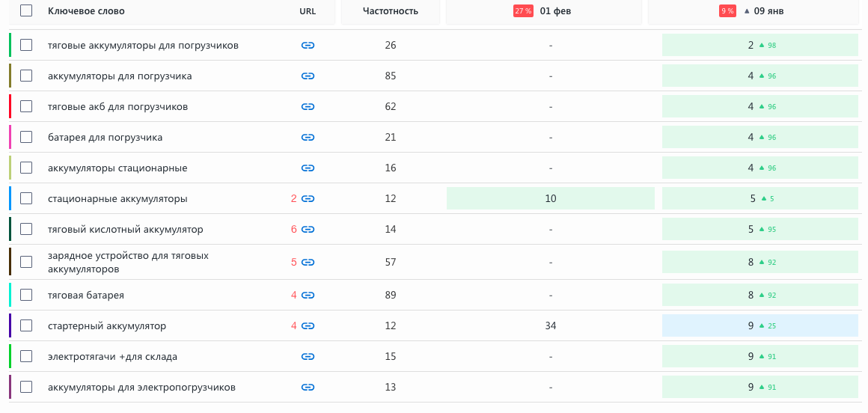868x413 pixels.
Task: Click blue-highlighted position cell showing 9 ▲25
Action: [x=759, y=326]
